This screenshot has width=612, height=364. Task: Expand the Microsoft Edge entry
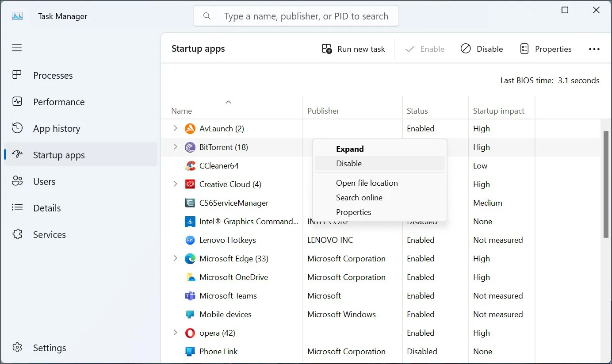coord(175,258)
